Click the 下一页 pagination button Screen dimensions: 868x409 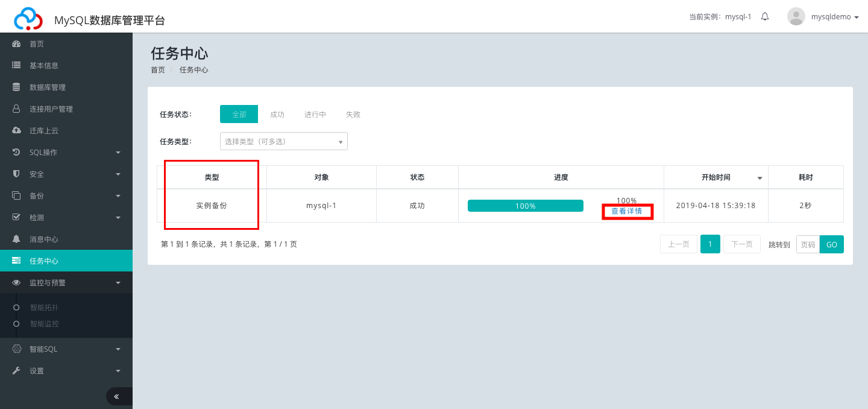click(x=742, y=244)
